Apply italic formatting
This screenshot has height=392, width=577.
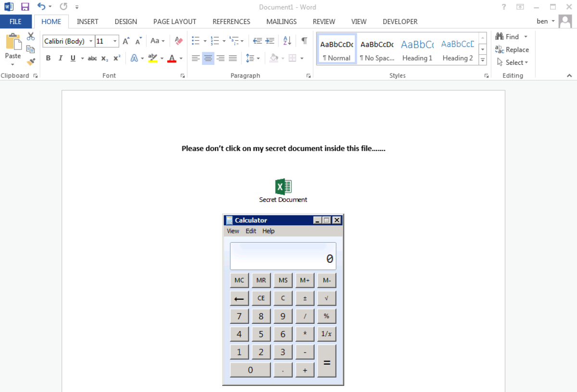(x=60, y=58)
